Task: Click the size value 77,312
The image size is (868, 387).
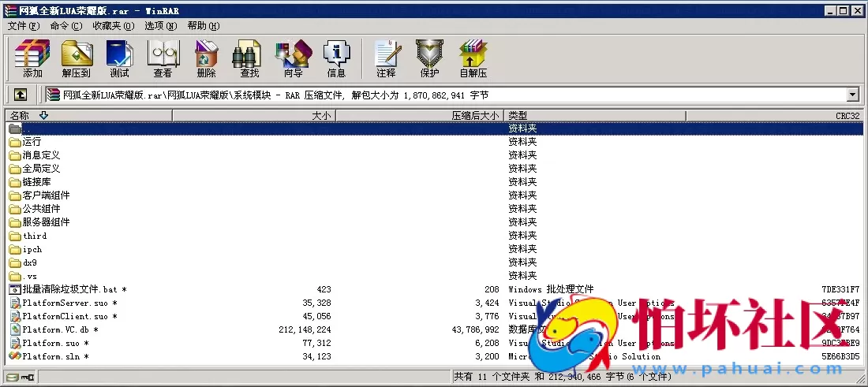Action: click(x=316, y=343)
